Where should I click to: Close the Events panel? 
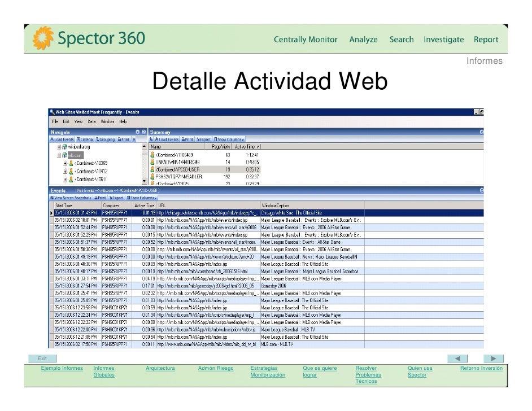pyautogui.click(x=481, y=190)
